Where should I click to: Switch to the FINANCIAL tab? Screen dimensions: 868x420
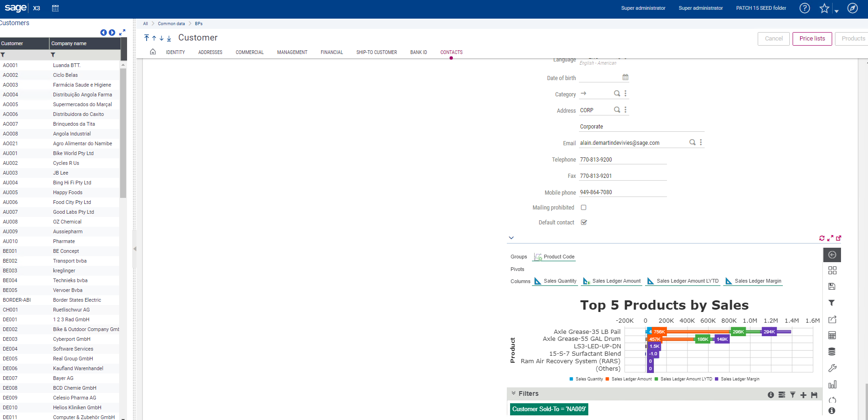331,52
